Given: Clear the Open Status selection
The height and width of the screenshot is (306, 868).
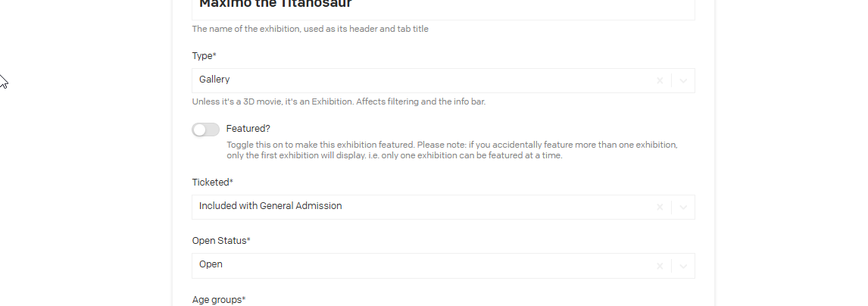Looking at the screenshot, I should (x=660, y=265).
